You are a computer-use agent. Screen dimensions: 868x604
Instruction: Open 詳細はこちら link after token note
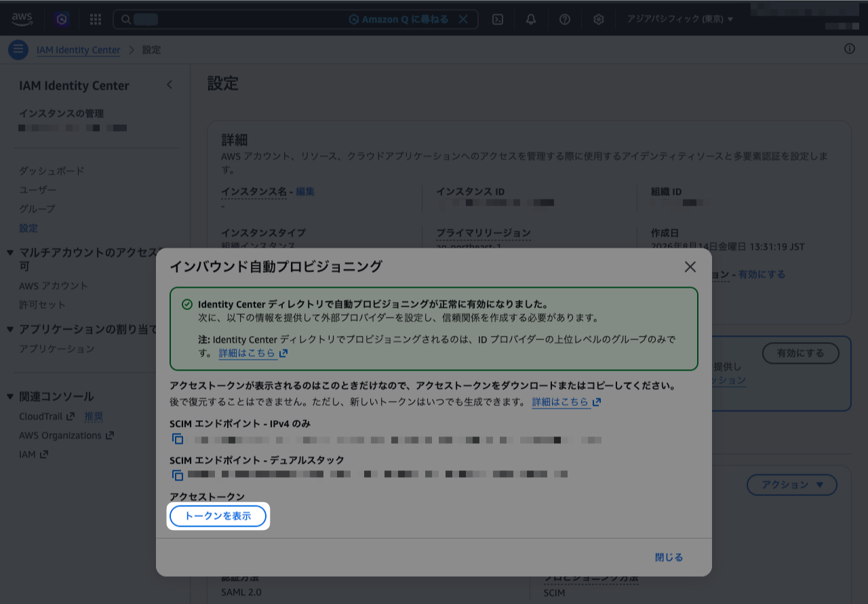coord(566,402)
